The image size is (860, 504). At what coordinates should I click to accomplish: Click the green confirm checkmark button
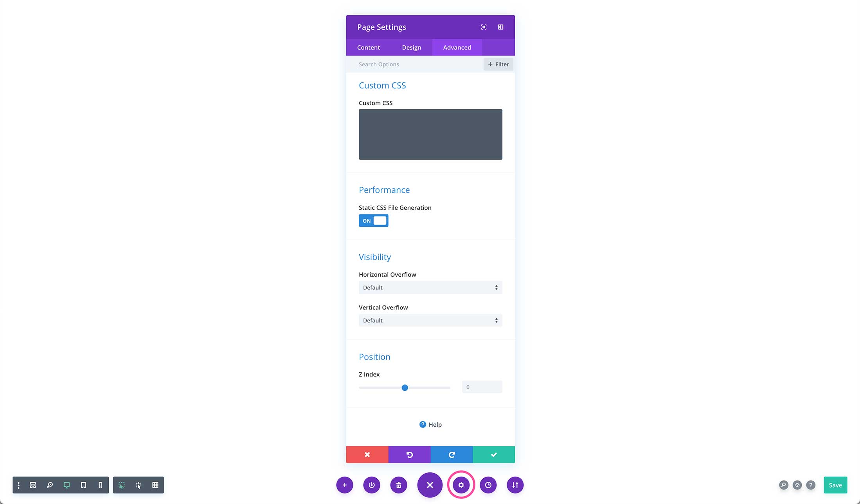pyautogui.click(x=493, y=454)
